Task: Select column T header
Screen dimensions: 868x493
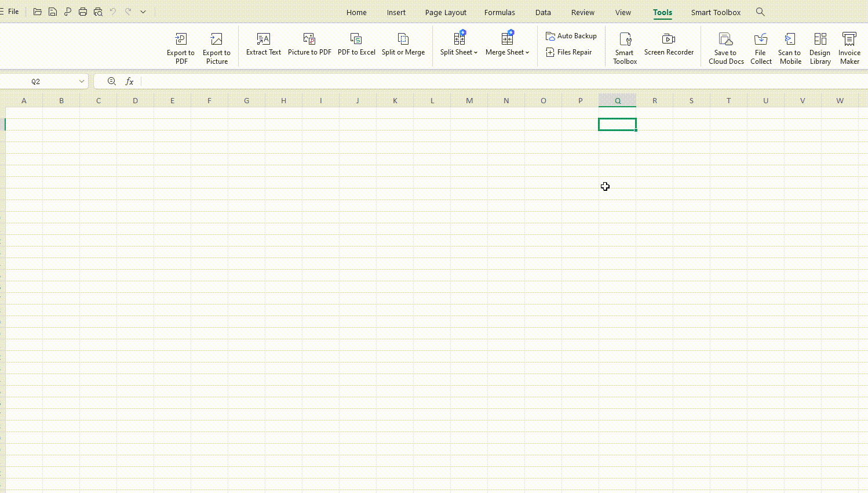Action: [728, 101]
